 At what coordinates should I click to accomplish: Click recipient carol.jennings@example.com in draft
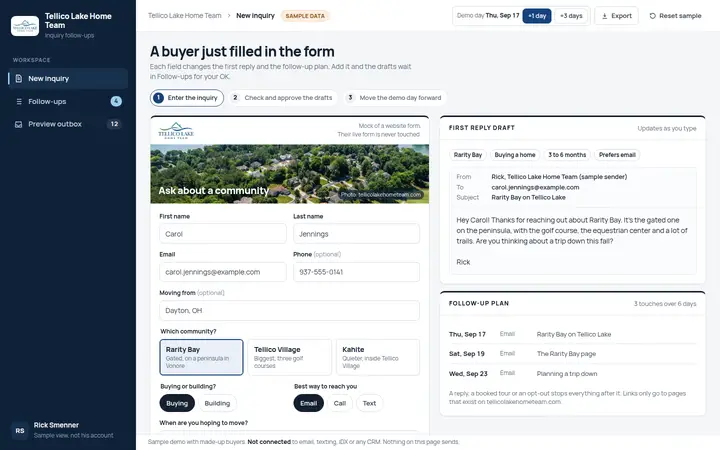tap(535, 187)
